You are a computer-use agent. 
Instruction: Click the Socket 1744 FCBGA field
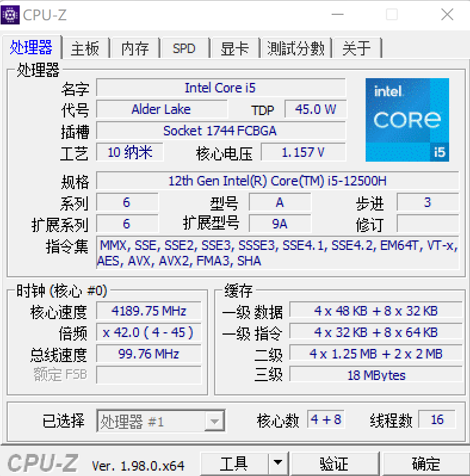[221, 131]
